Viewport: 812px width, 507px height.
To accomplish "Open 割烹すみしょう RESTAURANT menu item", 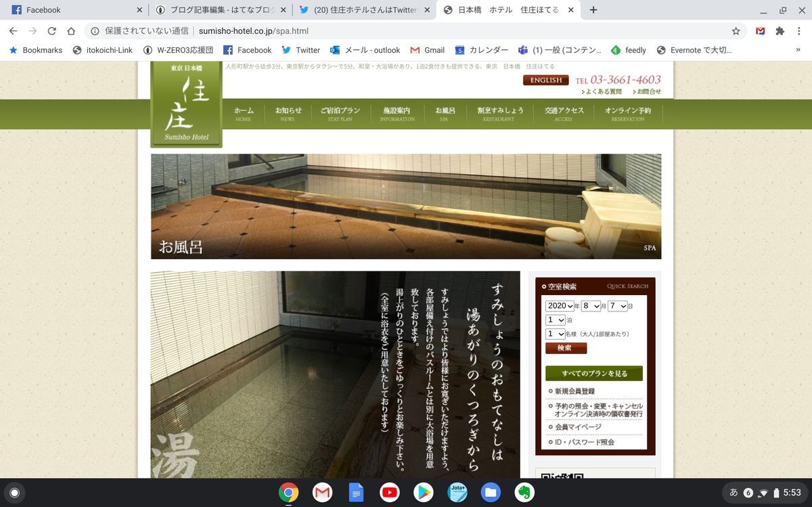I will pos(499,114).
